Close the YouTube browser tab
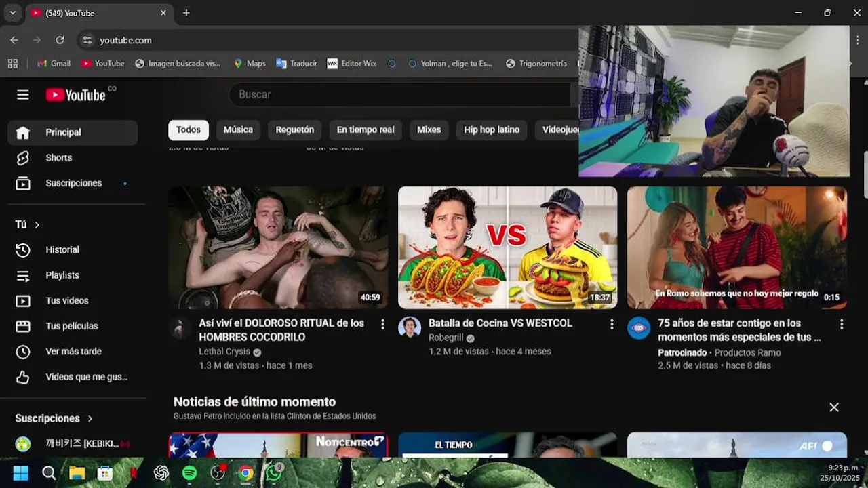 (163, 13)
